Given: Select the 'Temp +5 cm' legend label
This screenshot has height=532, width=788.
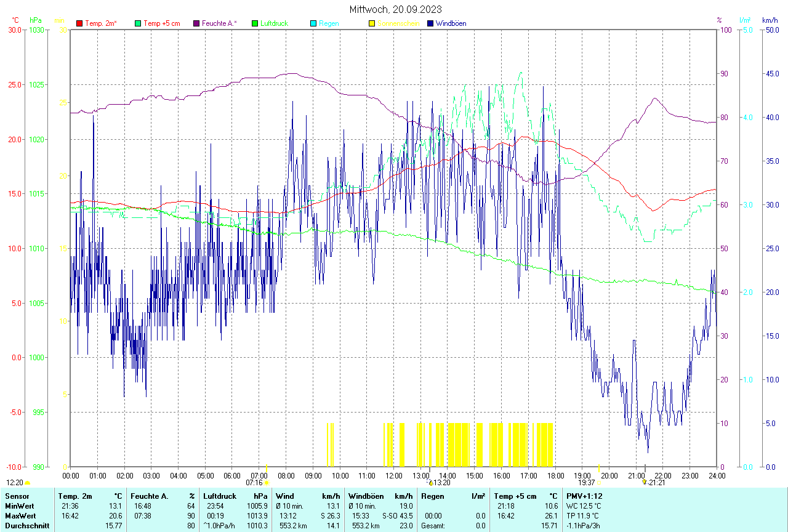Looking at the screenshot, I should tap(162, 23).
